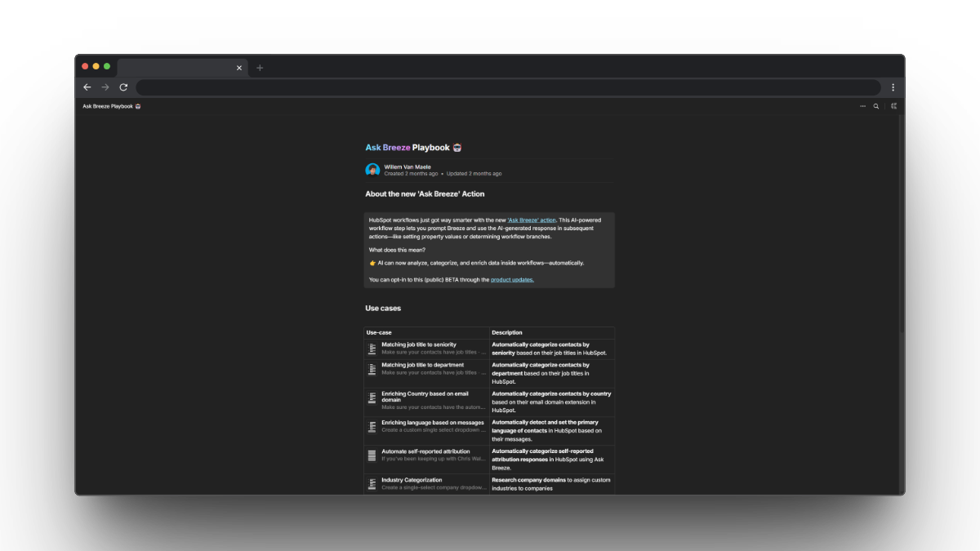Viewport: 980px width, 551px height.
Task: Open the 'Ask Breeze' action link
Action: [x=532, y=220]
